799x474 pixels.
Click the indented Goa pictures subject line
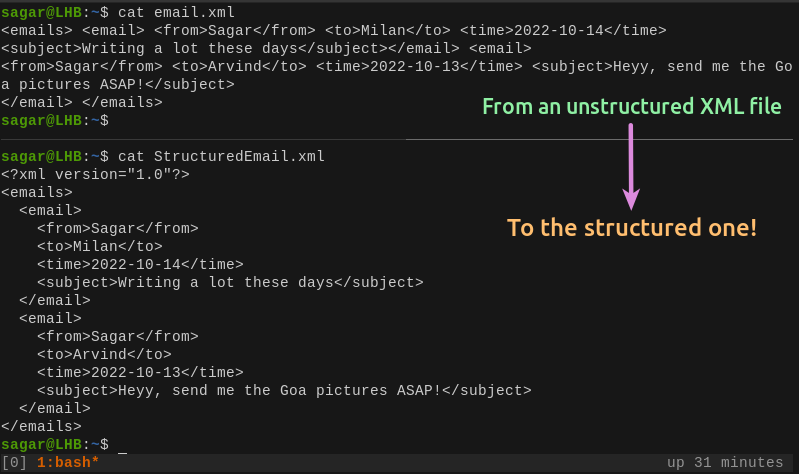pyautogui.click(x=284, y=391)
